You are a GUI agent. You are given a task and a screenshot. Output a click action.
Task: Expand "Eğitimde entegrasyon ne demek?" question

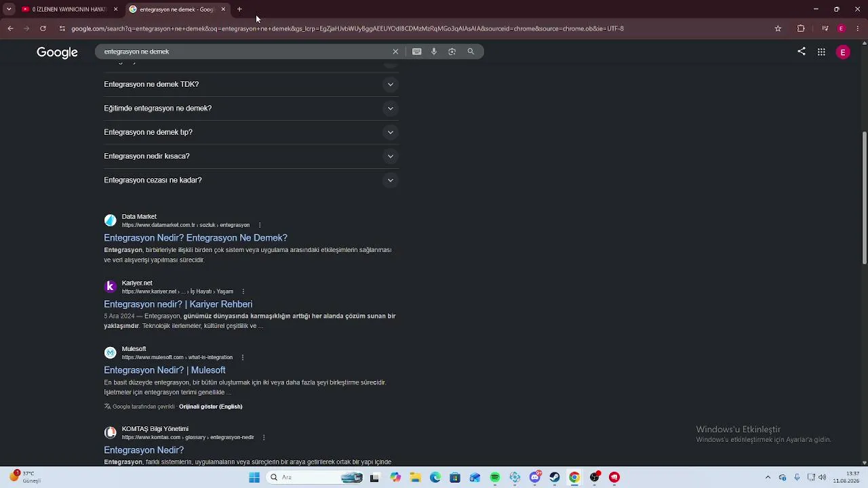(x=250, y=108)
